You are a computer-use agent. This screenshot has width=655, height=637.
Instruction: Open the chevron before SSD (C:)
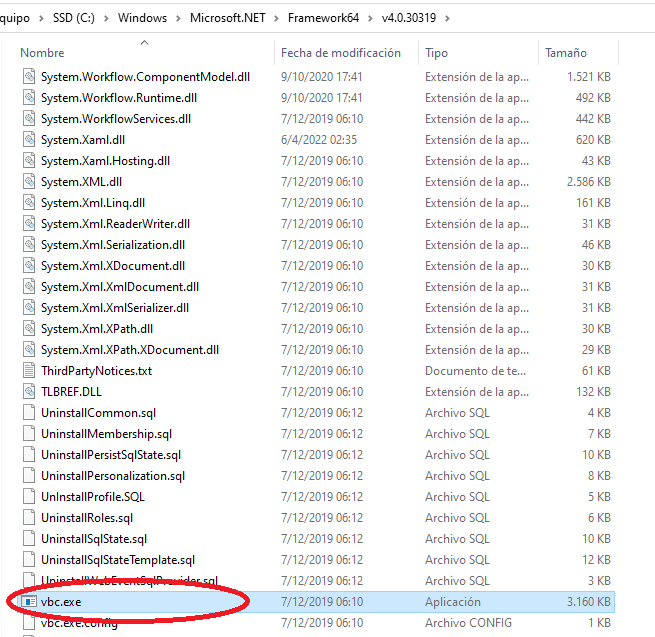pos(41,18)
